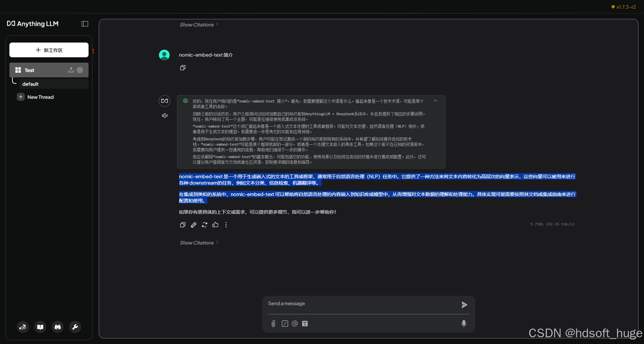644x344 pixels.
Task: Open settings wrench icon
Action: 75,327
